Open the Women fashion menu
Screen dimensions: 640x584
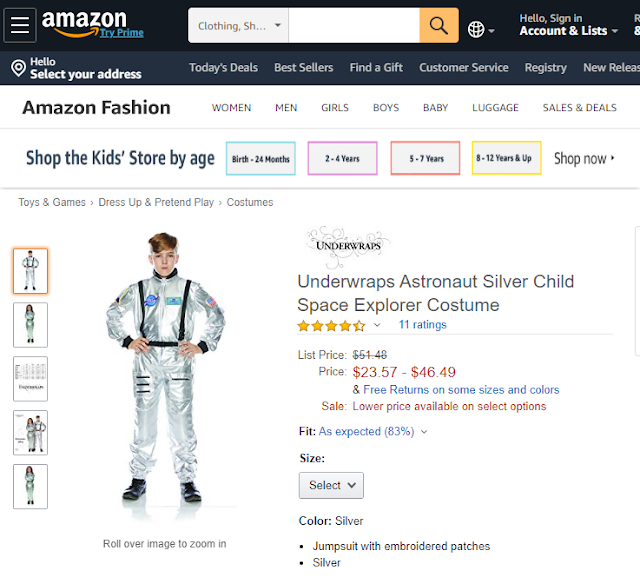(x=231, y=108)
